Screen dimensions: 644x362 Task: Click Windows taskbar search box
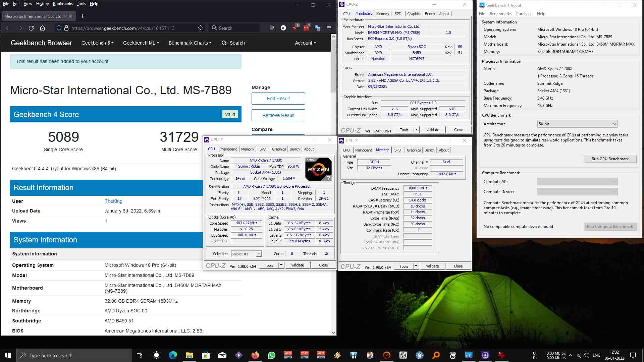point(74,355)
